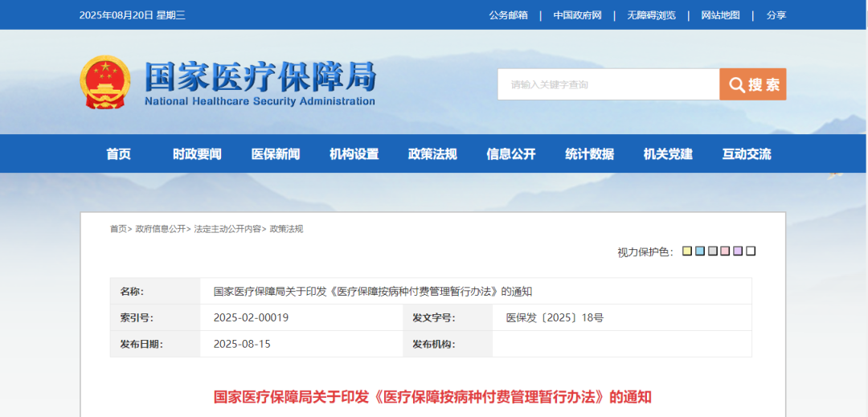Image resolution: width=868 pixels, height=417 pixels.
Task: Open the 时政要闻 navigation tab
Action: tap(197, 153)
